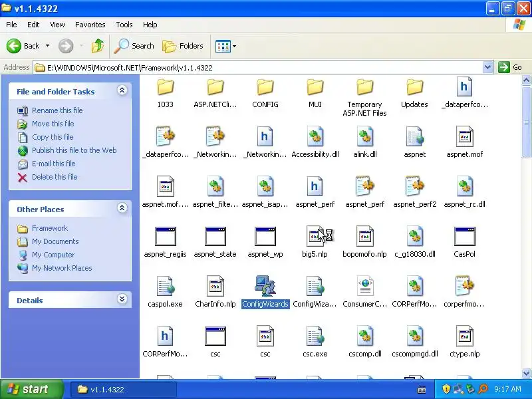Open the Back history dropdown arrow

coord(47,46)
